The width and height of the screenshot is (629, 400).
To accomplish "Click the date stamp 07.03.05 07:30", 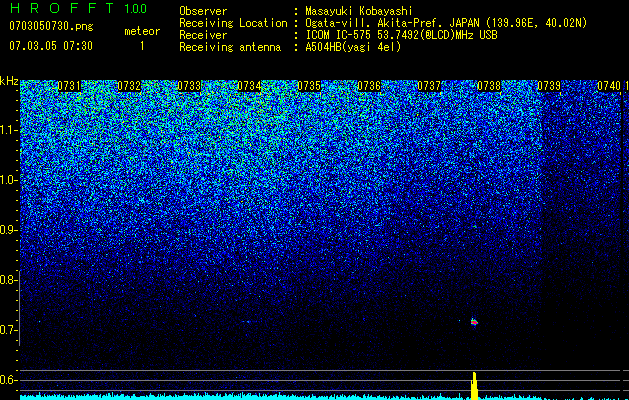I will click(x=51, y=46).
